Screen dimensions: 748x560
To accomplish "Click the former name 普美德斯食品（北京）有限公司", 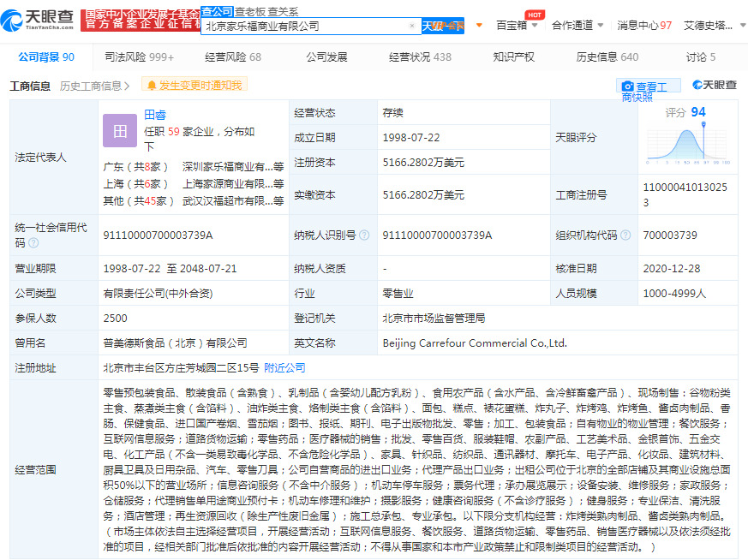I will [175, 343].
